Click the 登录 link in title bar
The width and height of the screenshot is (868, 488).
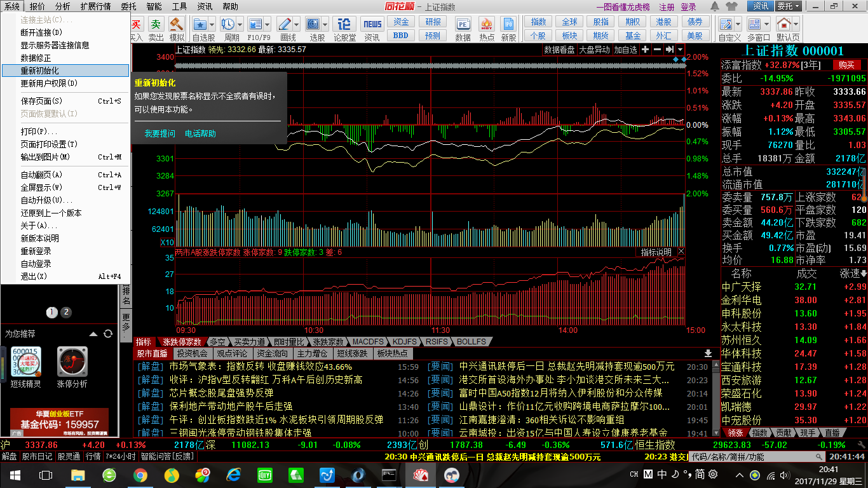[688, 7]
